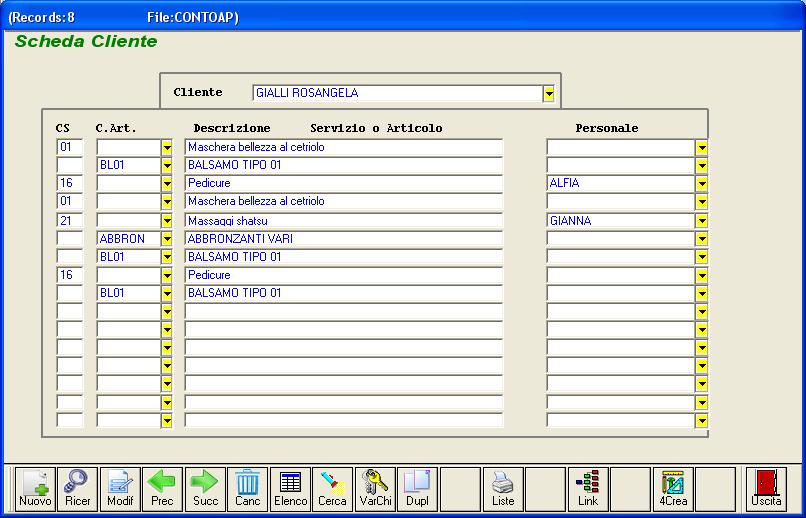Go to next record with Succ arrow
This screenshot has height=518, width=806.
point(205,489)
